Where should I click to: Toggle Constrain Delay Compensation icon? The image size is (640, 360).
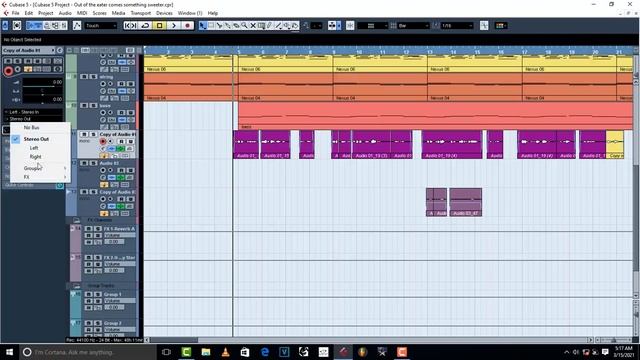[17, 26]
